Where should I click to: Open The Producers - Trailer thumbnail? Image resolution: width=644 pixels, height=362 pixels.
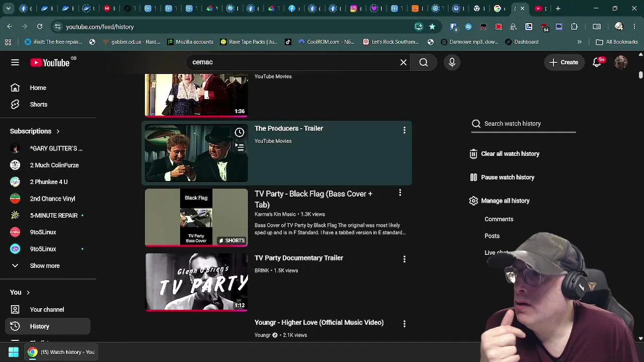pos(196,153)
